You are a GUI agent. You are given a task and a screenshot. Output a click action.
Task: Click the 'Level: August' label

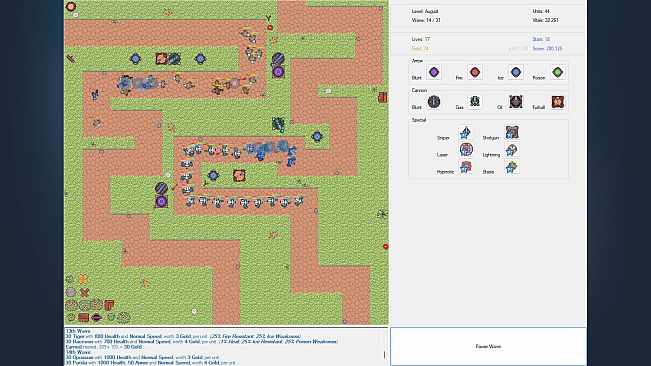tap(425, 11)
